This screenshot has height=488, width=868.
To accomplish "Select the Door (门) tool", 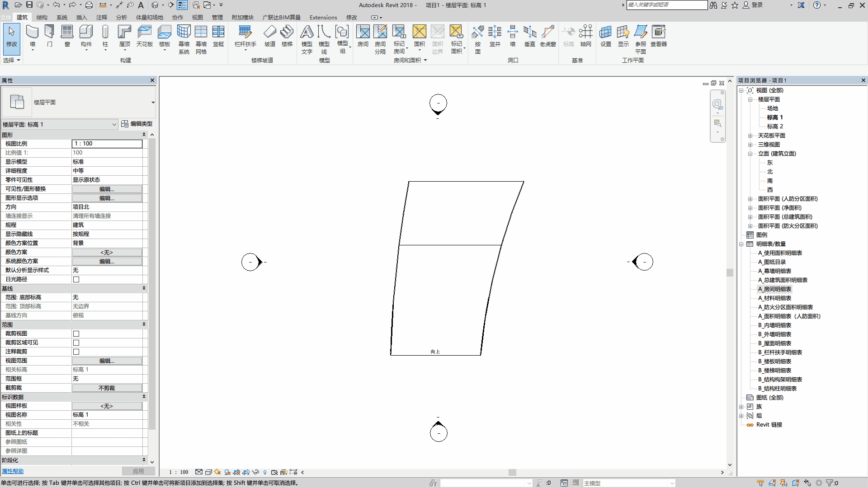I will pyautogui.click(x=50, y=36).
